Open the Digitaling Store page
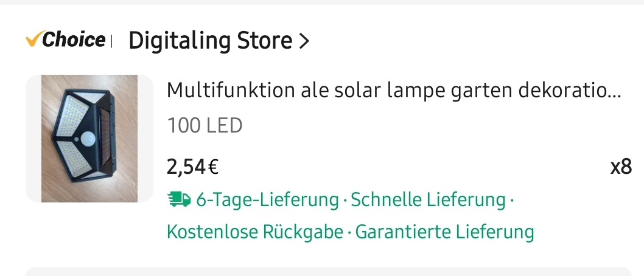Image resolution: width=644 pixels, height=276 pixels. point(210,41)
